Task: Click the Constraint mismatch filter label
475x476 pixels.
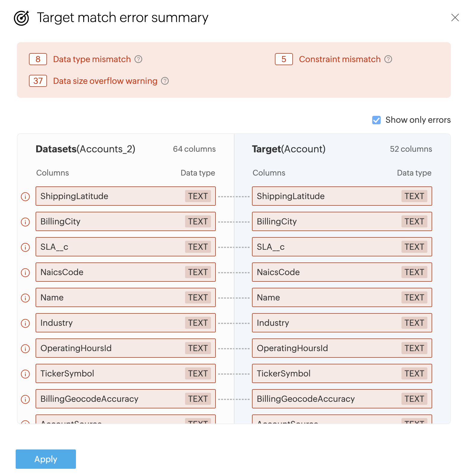Action: coord(340,59)
